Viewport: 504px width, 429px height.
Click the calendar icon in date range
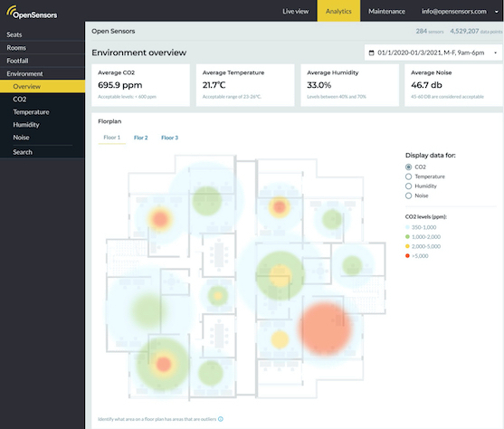371,53
